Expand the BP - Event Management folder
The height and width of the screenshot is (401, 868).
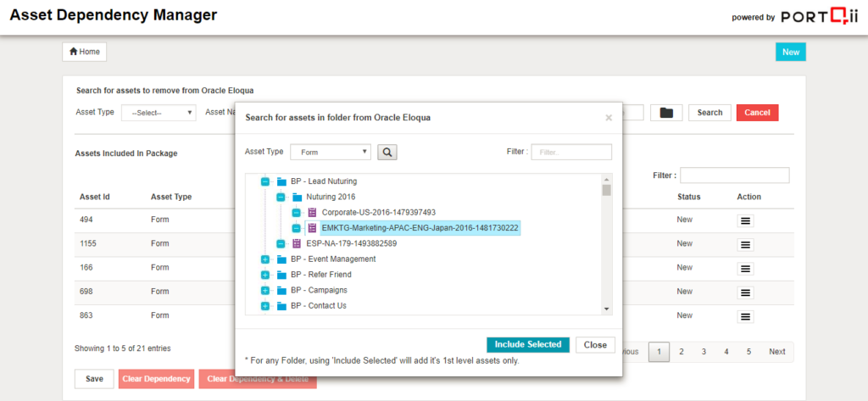click(265, 259)
